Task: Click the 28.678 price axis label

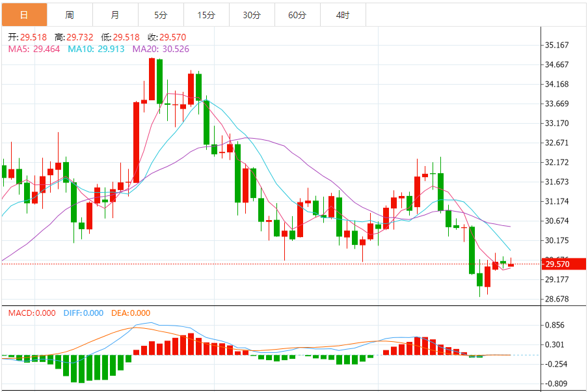Action: (557, 300)
